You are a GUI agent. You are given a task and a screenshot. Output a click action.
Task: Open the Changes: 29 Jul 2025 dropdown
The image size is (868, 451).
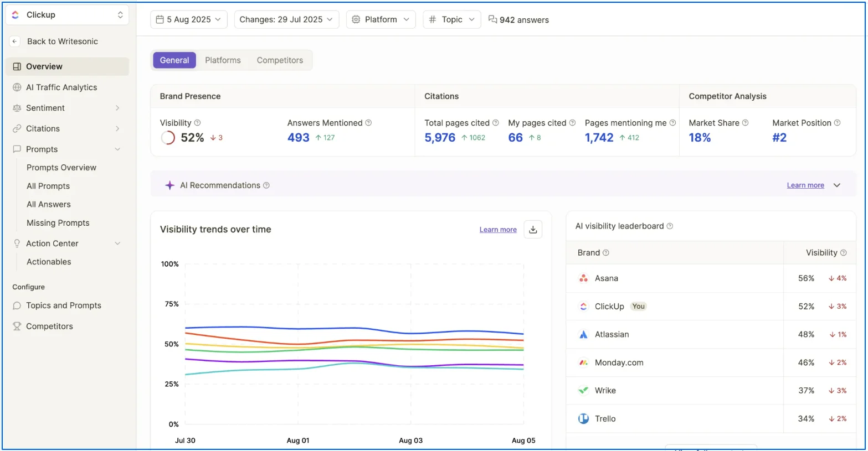pyautogui.click(x=286, y=19)
